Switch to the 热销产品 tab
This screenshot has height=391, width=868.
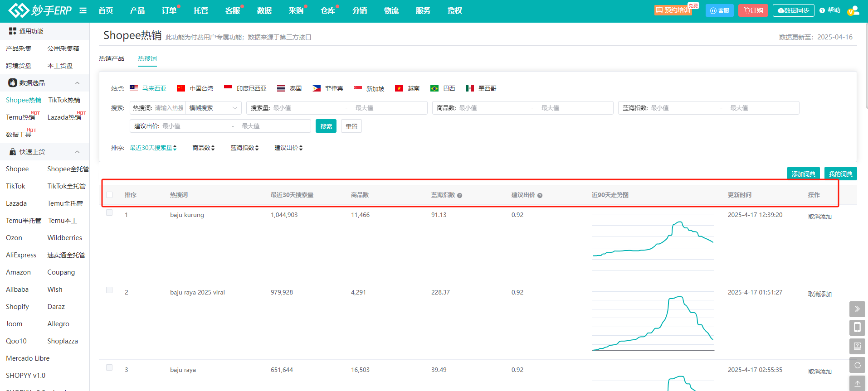(112, 58)
